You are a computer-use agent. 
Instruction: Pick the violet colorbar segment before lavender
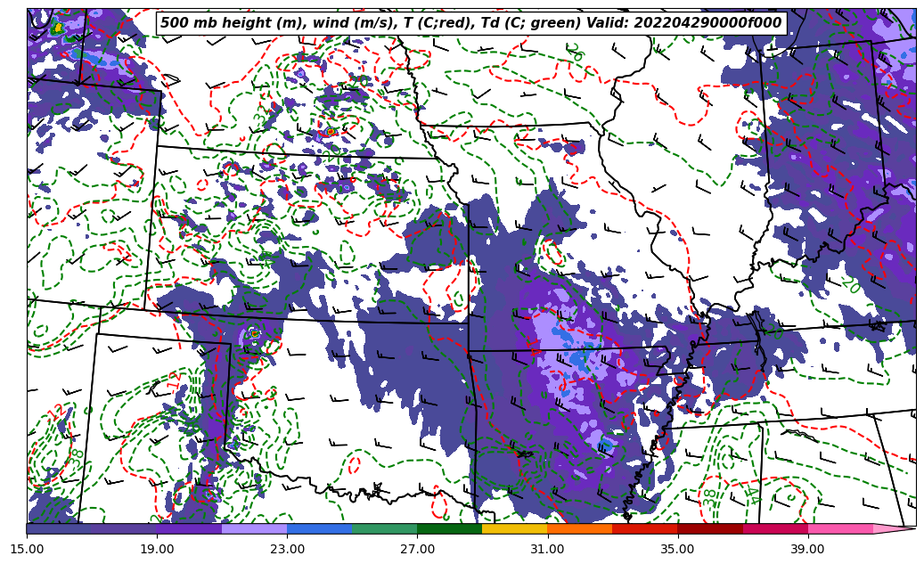[x=189, y=528]
